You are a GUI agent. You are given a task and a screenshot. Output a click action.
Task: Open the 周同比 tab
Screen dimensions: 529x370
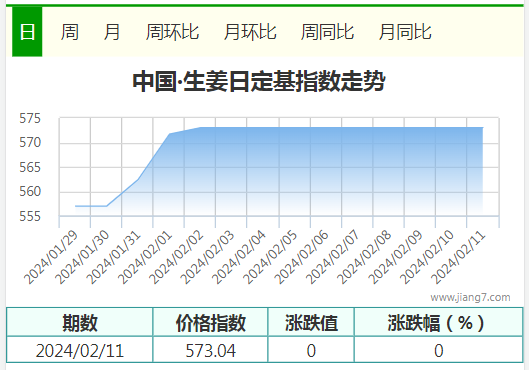(327, 32)
